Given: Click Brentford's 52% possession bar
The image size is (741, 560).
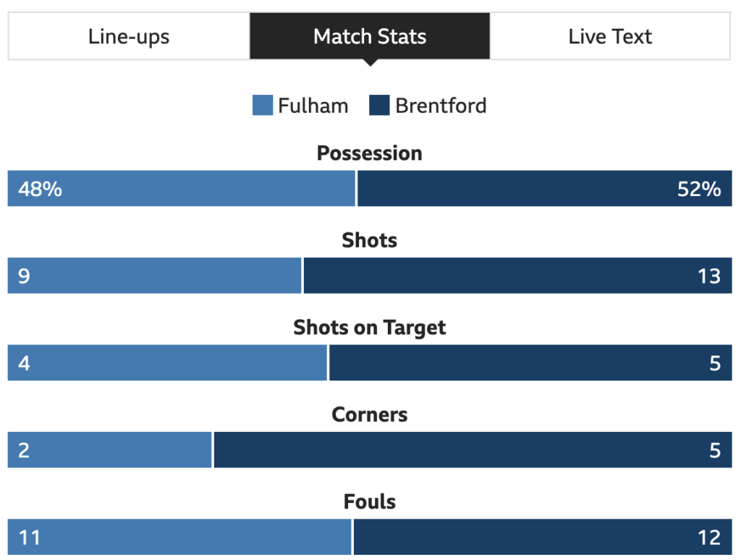Looking at the screenshot, I should pyautogui.click(x=545, y=189).
